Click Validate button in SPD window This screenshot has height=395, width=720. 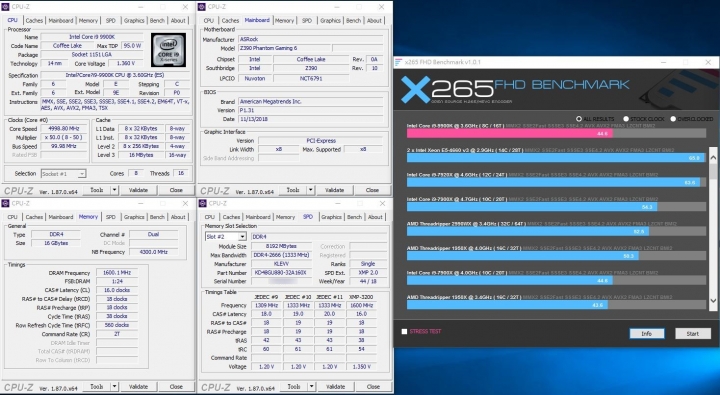tap(335, 386)
